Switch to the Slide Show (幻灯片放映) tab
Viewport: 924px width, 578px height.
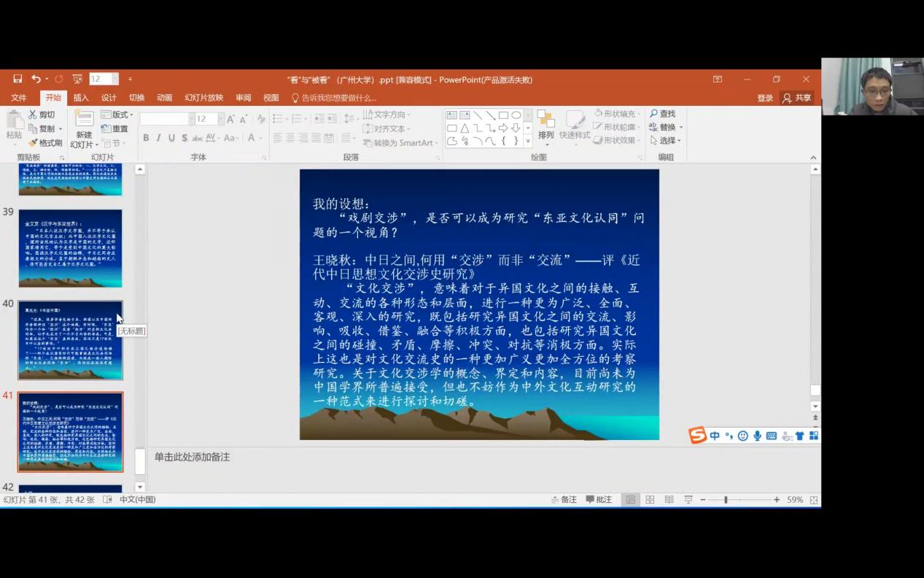click(x=203, y=98)
